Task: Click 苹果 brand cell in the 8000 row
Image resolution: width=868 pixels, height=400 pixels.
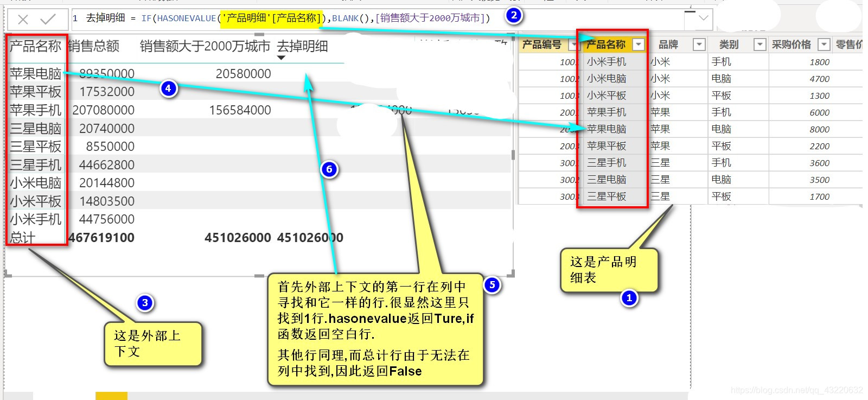Action: click(x=660, y=129)
